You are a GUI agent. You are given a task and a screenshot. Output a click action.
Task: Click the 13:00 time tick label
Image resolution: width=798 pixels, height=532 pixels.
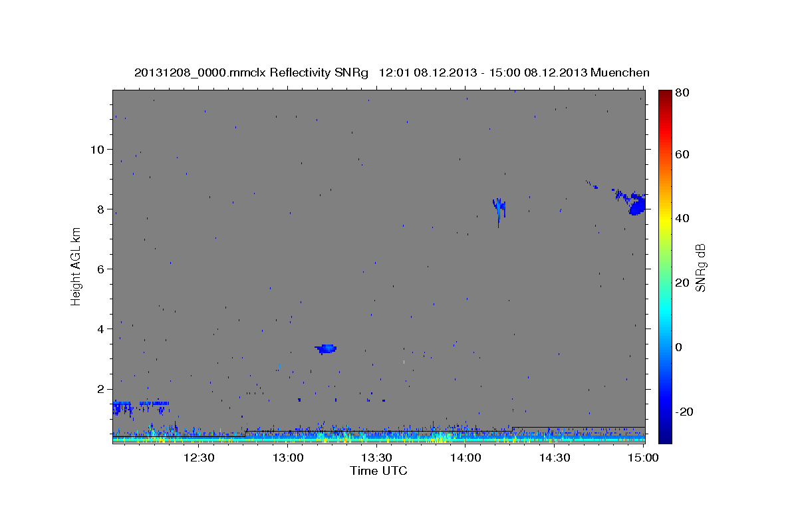click(x=289, y=458)
